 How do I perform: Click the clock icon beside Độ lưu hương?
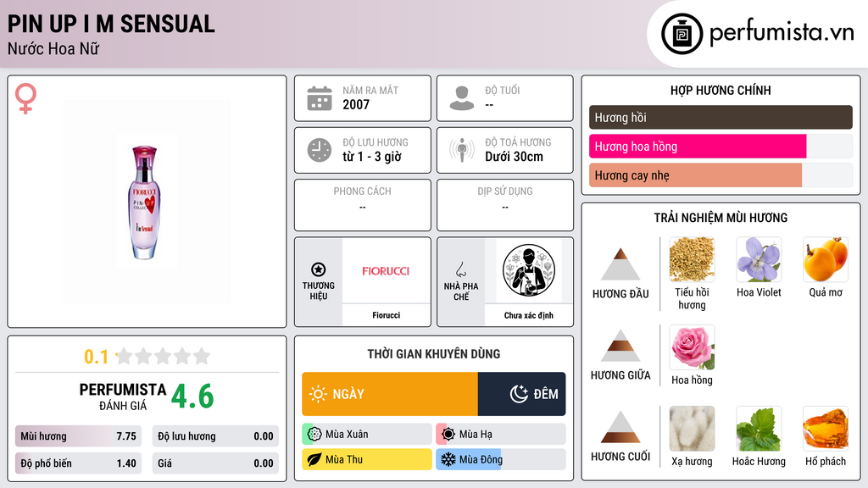[x=320, y=150]
